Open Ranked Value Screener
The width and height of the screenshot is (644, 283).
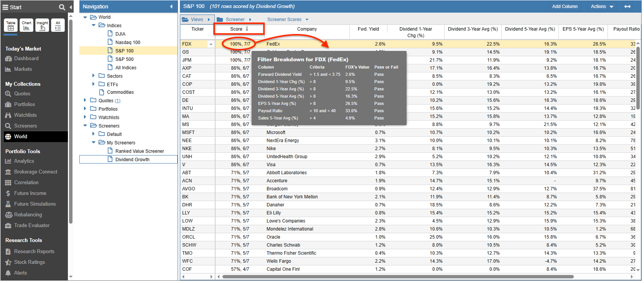140,151
